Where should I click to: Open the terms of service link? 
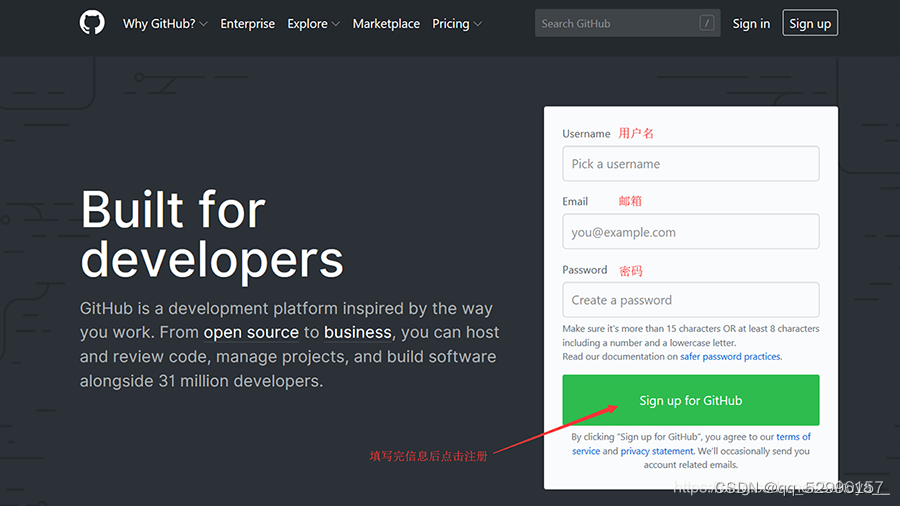[793, 437]
